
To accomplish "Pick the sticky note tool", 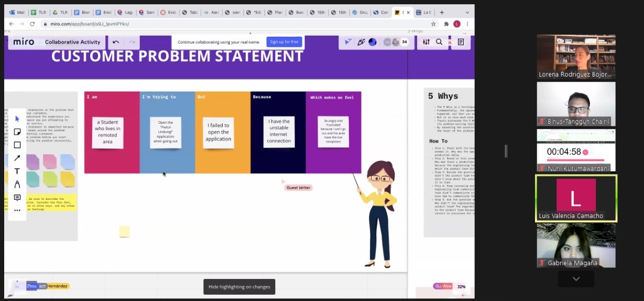I will [17, 132].
